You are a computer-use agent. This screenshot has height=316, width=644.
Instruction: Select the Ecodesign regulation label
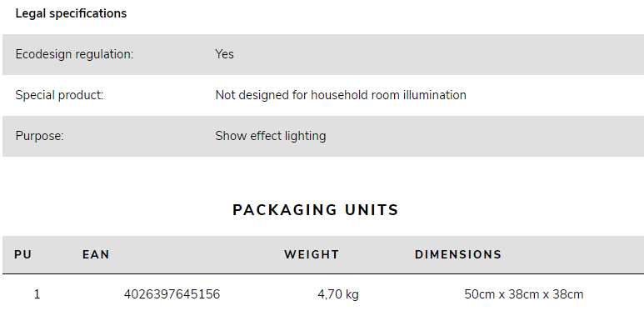click(74, 54)
